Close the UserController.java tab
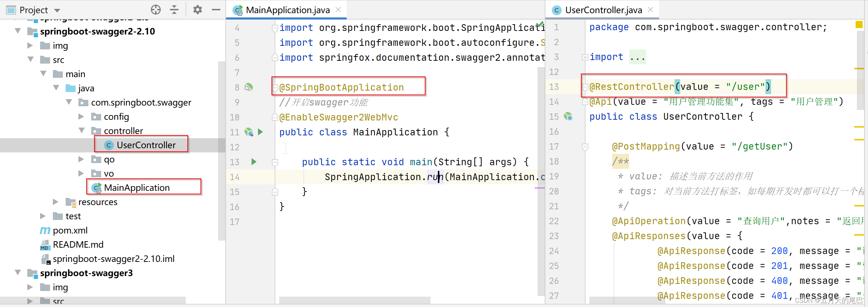The width and height of the screenshot is (868, 307). click(x=650, y=10)
